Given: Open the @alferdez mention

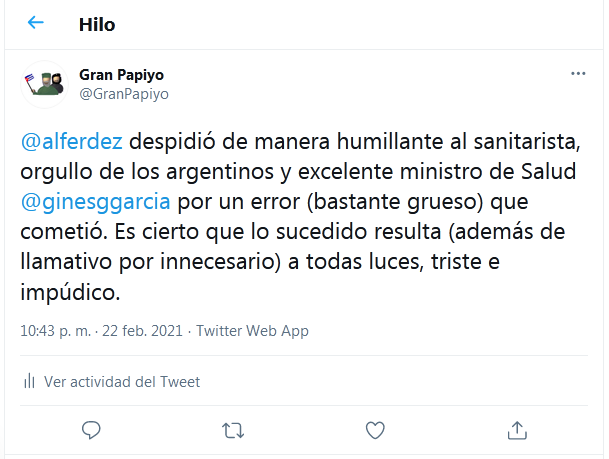Looking at the screenshot, I should click(71, 139).
